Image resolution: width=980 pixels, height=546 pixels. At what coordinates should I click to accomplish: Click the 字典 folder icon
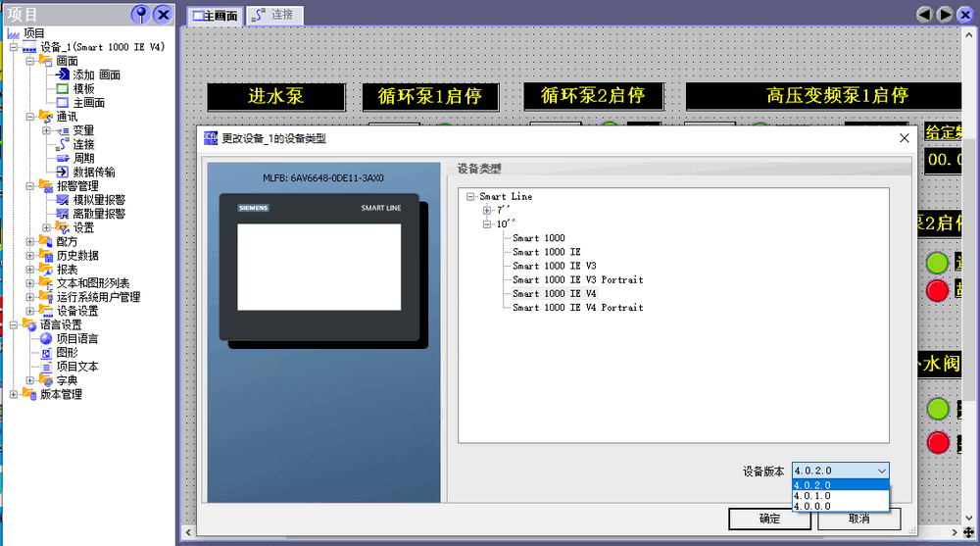coord(46,380)
